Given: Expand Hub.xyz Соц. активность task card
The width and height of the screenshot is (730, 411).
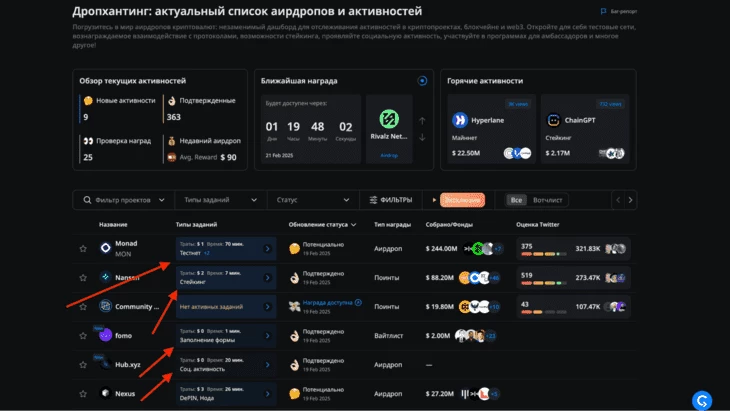Looking at the screenshot, I should tap(226, 364).
